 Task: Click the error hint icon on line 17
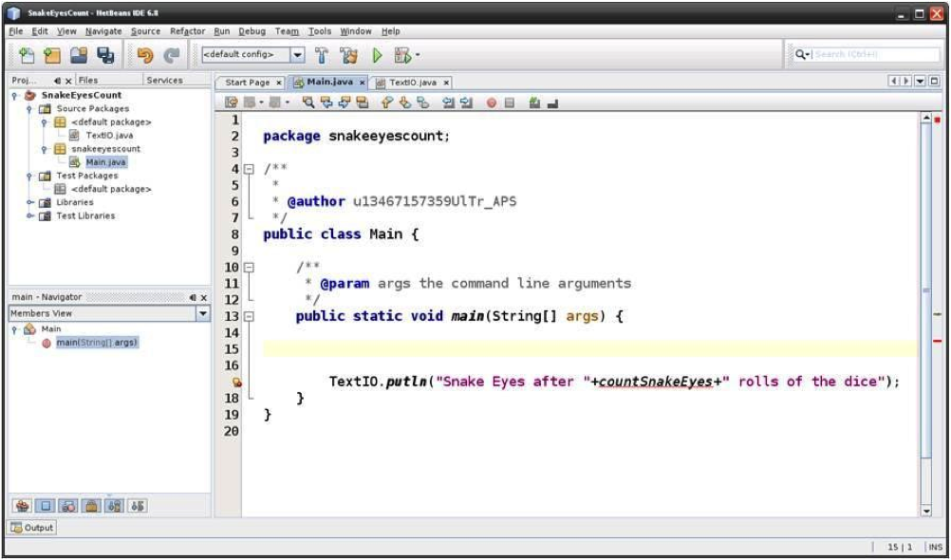click(236, 383)
